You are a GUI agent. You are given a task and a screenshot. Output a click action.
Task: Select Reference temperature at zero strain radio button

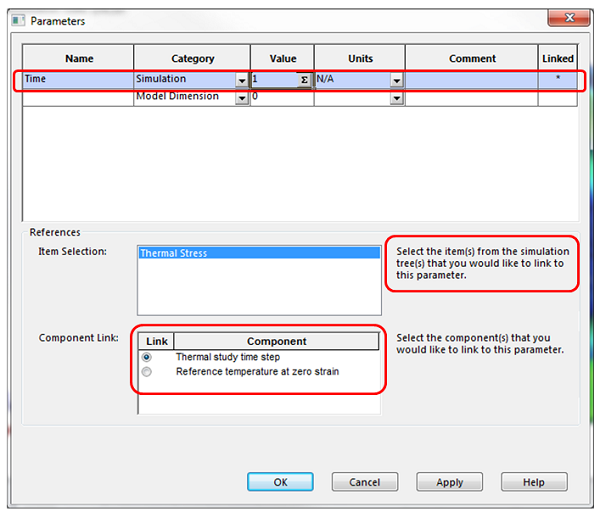[147, 372]
